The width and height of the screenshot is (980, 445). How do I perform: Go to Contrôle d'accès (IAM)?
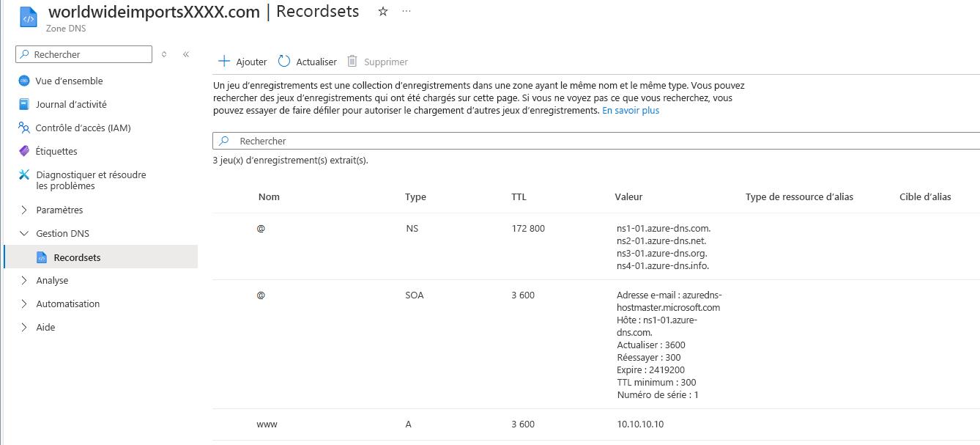(83, 128)
